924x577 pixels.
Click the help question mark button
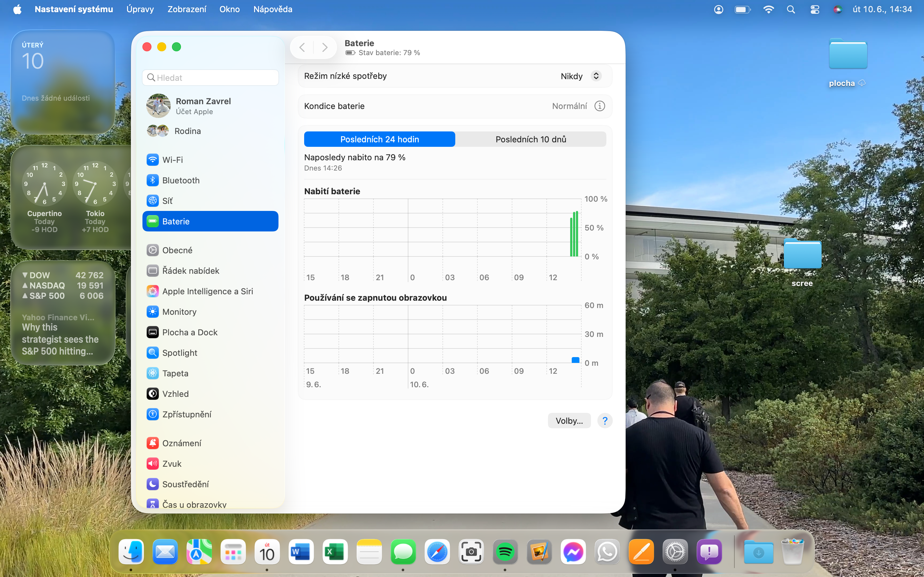coord(605,421)
